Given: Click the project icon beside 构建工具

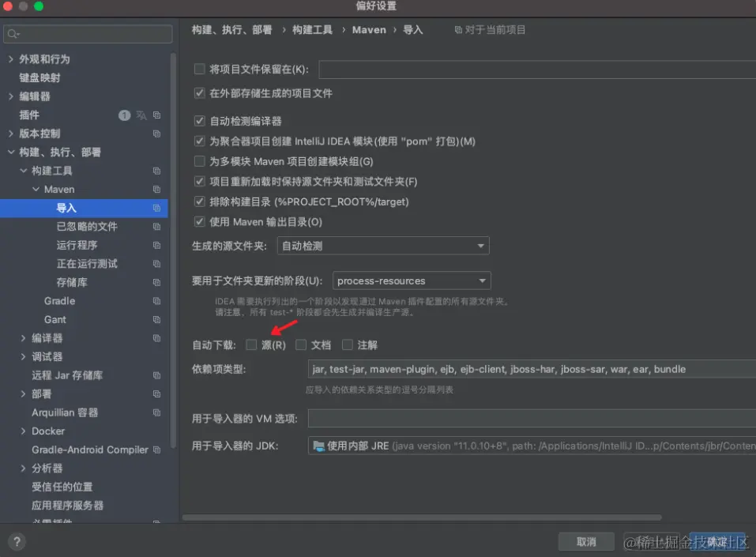Looking at the screenshot, I should [156, 171].
